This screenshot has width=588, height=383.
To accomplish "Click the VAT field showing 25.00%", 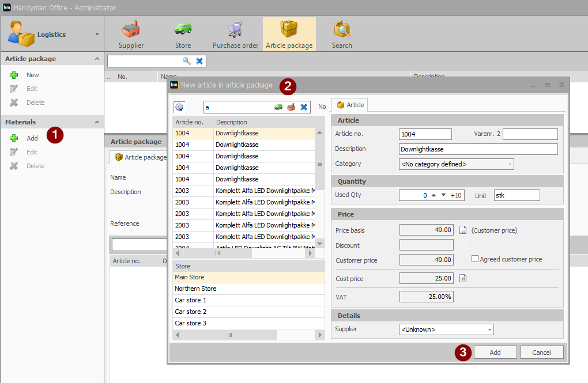I will click(427, 297).
